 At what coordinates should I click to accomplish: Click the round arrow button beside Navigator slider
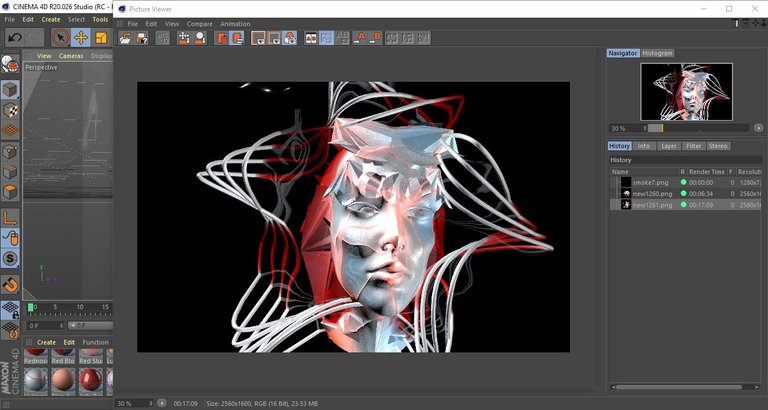(759, 128)
